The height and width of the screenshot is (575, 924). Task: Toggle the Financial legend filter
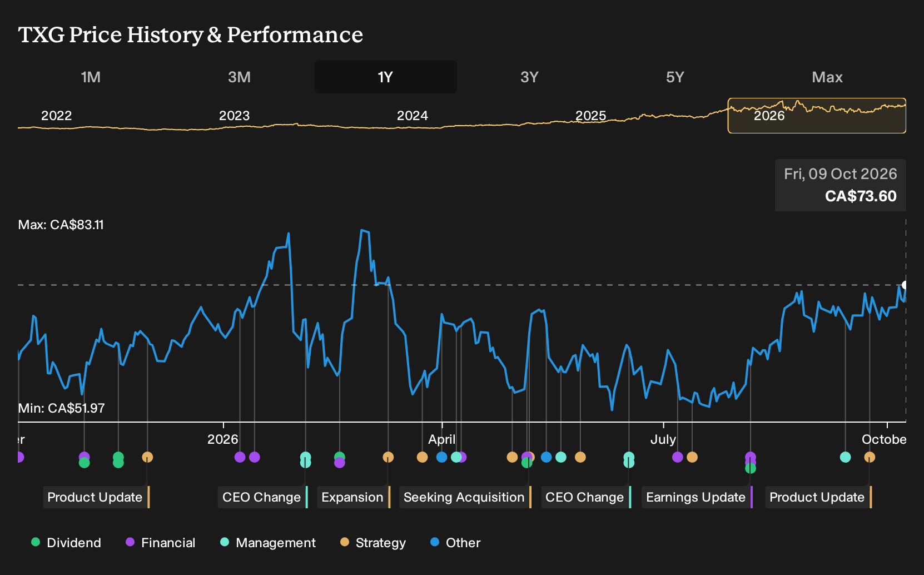pyautogui.click(x=160, y=543)
